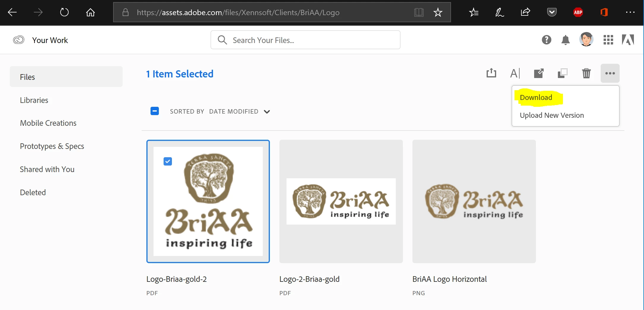Uncheck the Logo-Briaa-gold-2 checkbox
The width and height of the screenshot is (644, 310).
pos(168,161)
